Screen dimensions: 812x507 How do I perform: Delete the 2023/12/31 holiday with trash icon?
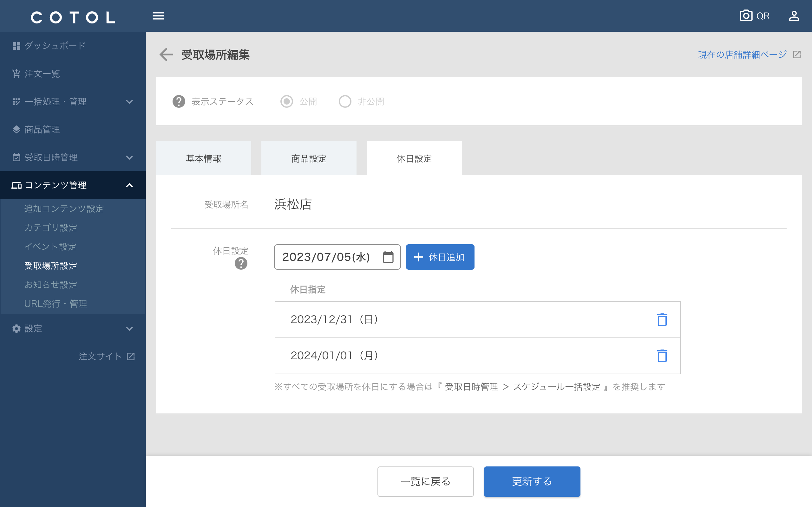pyautogui.click(x=662, y=319)
